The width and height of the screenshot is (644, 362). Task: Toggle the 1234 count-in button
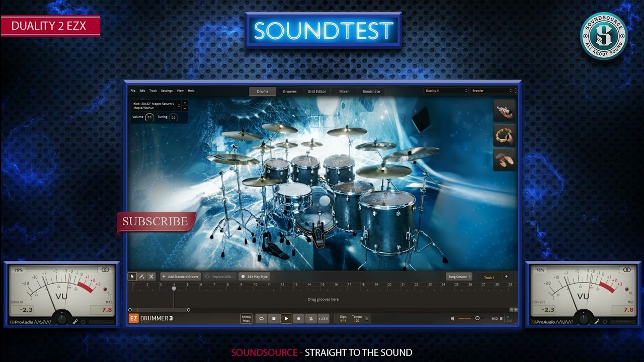324,318
